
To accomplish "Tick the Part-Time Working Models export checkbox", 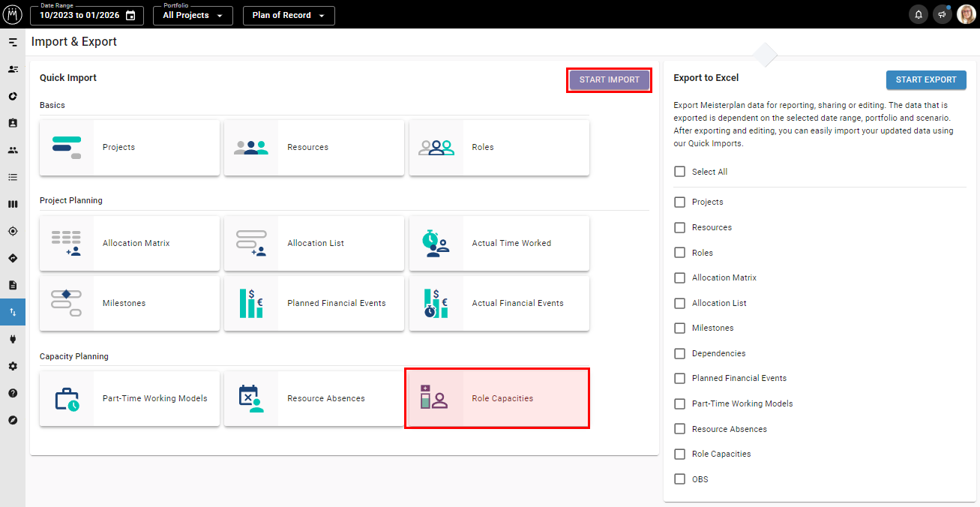I will coord(680,403).
